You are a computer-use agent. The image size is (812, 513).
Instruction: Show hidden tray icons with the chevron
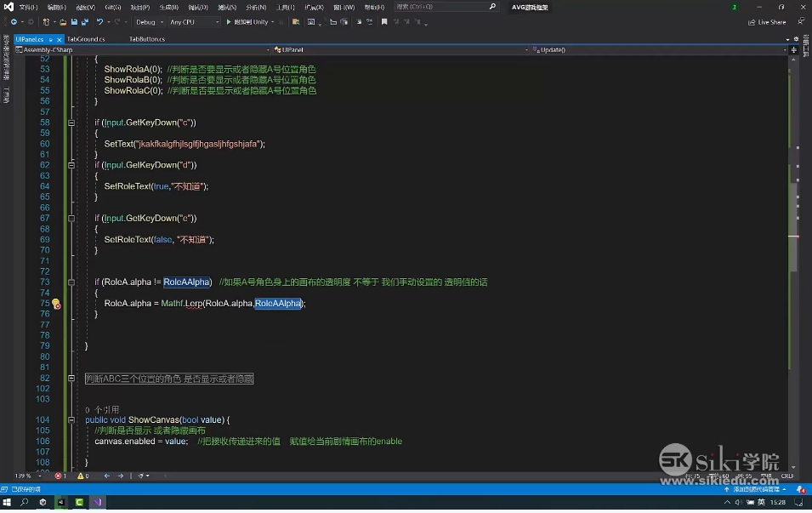(727, 502)
